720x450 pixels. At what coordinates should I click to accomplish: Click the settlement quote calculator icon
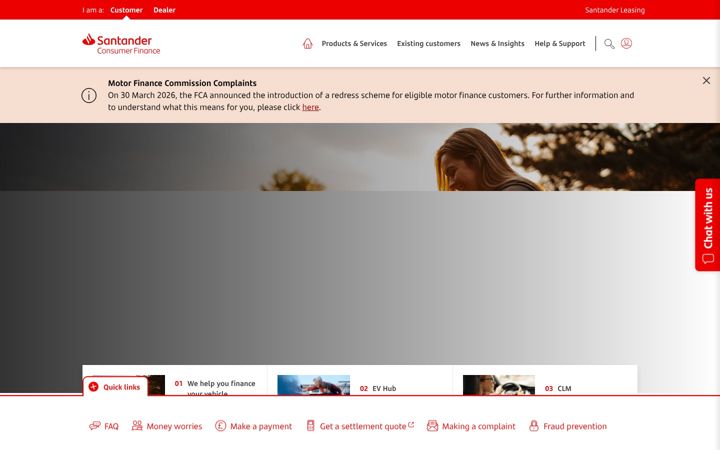[x=311, y=426]
